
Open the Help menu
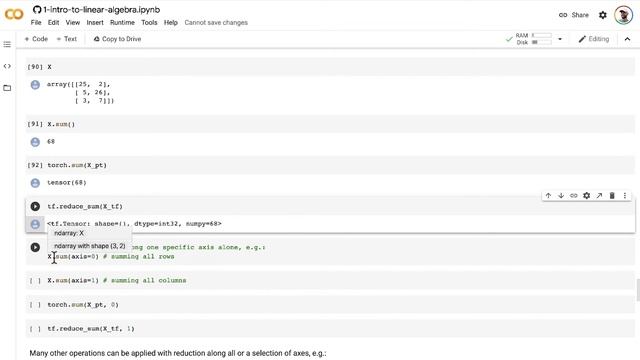click(171, 22)
